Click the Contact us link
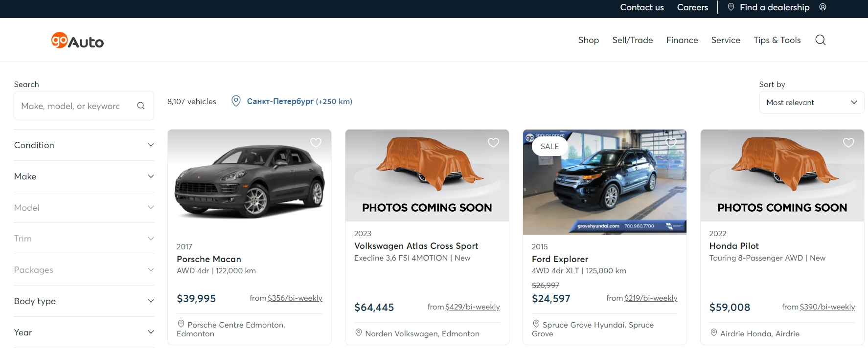868x353 pixels. pos(642,7)
